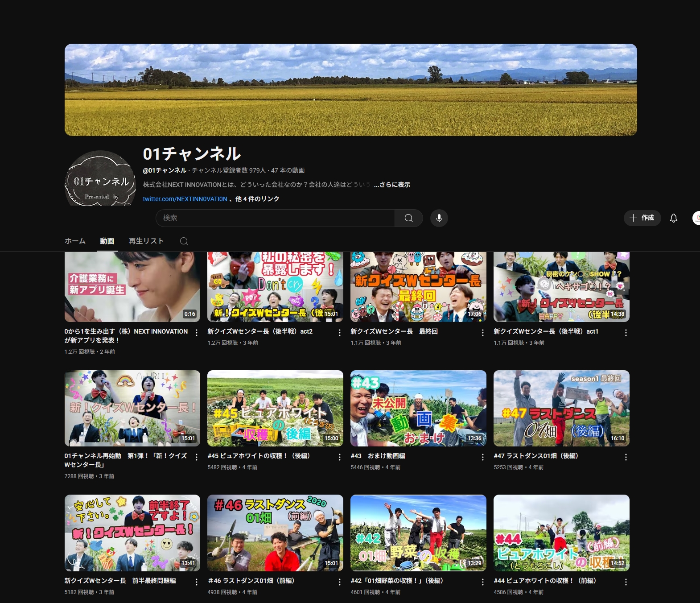Open more options for #45 ピュアホワイトの収穫 video
The height and width of the screenshot is (603, 700).
click(x=340, y=457)
